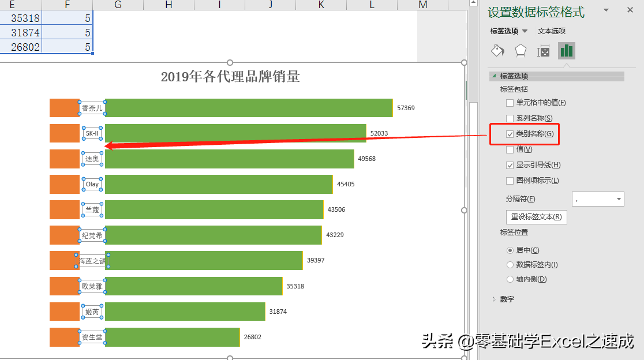Select the 姬芮 data label
Viewport: 644px width, 360px height.
[92, 312]
